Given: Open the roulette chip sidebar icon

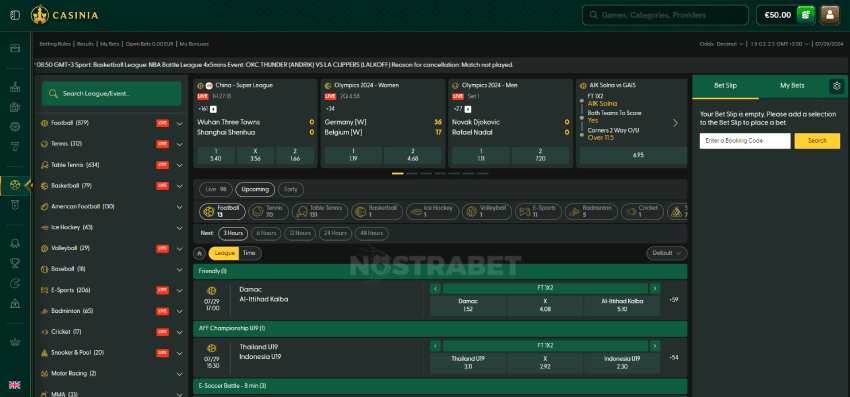Looking at the screenshot, I should click(x=15, y=127).
